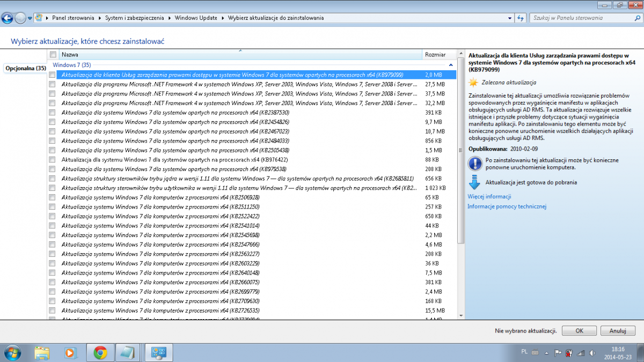The height and width of the screenshot is (362, 644).
Task: Open the notepad-style app on the taskbar
Action: point(128,352)
